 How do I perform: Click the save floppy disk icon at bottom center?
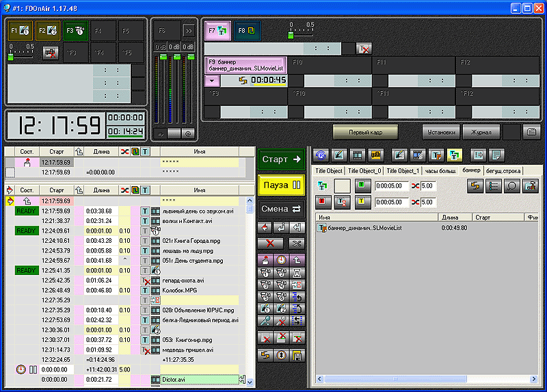(297, 355)
